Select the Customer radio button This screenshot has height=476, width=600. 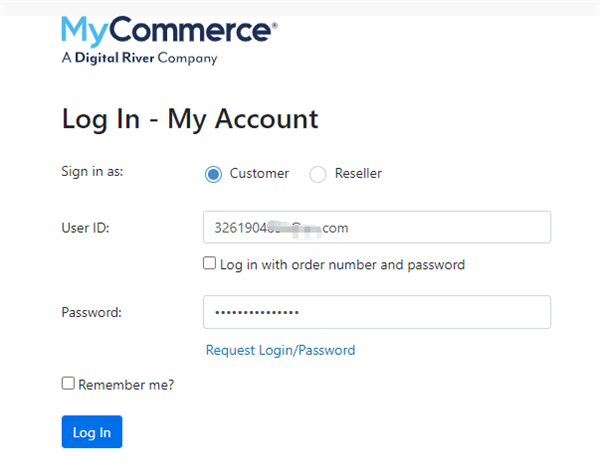213,174
